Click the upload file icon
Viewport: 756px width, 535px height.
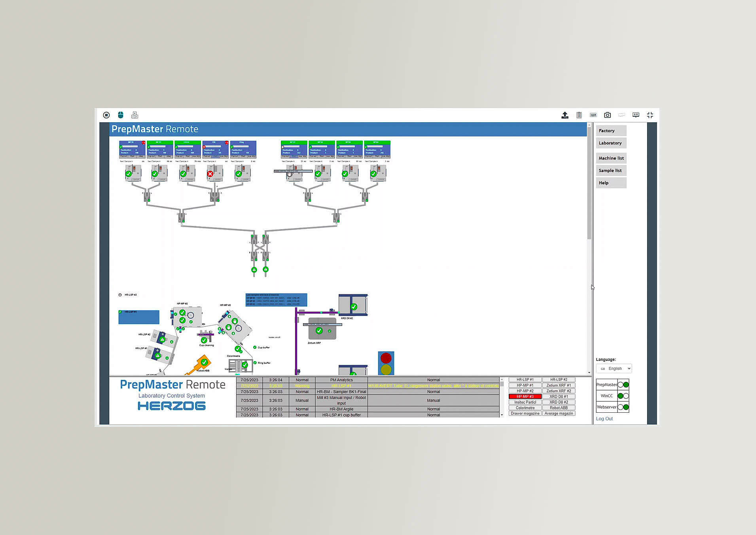coord(565,115)
